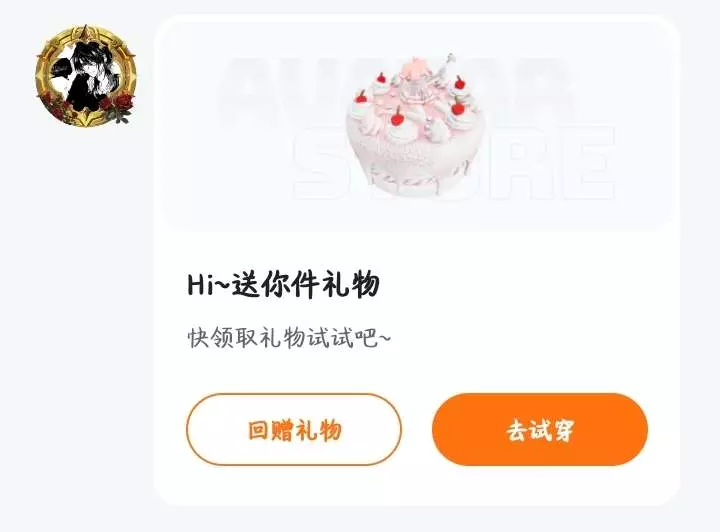Image resolution: width=720 pixels, height=532 pixels.
Task: Click the orange 去试穿 button
Action: [540, 430]
